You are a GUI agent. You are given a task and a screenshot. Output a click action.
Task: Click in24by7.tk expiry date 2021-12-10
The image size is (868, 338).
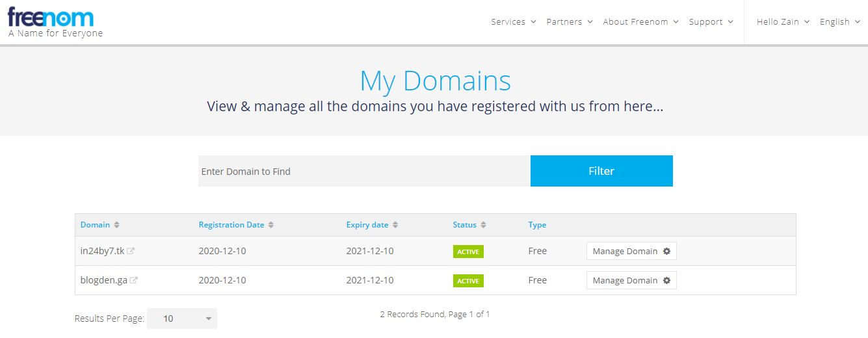370,251
